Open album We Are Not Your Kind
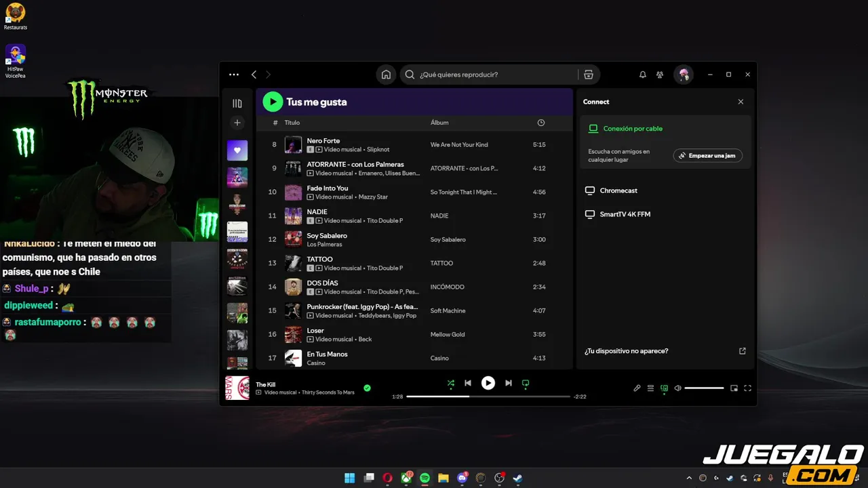Viewport: 868px width, 488px height. point(459,144)
